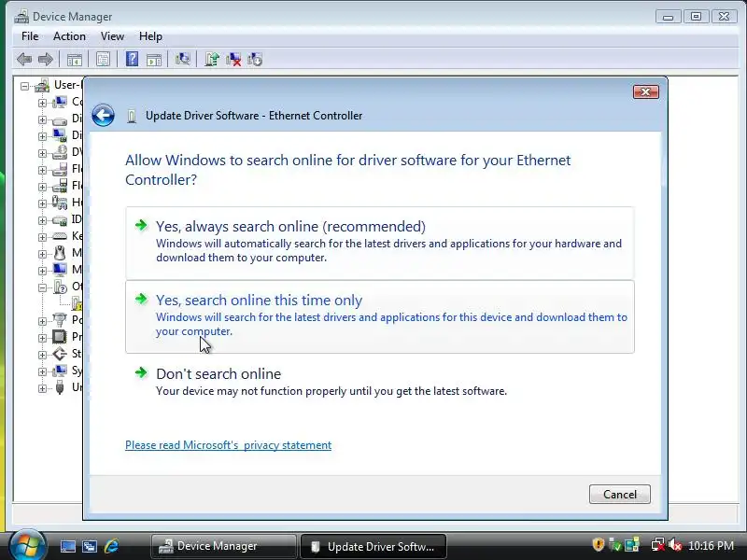Toggle the Show/Hide Action Pane toolbar icon
This screenshot has width=747, height=560.
pyautogui.click(x=154, y=60)
